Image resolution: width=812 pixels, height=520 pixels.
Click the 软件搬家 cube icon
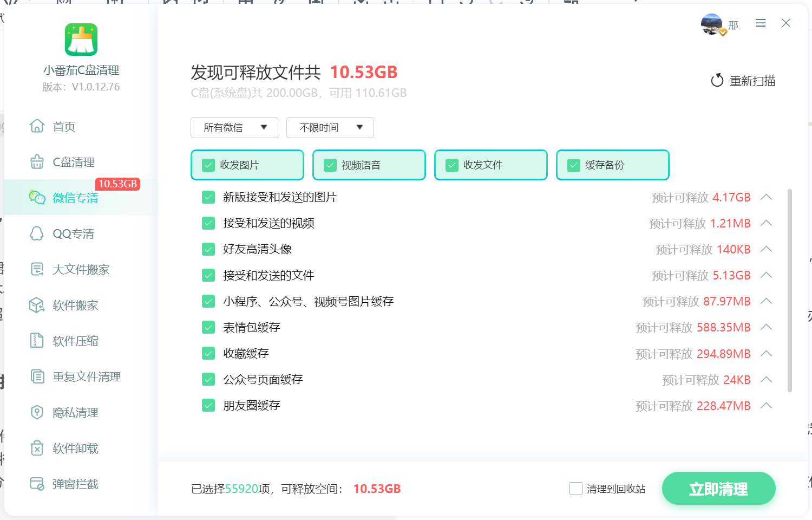(x=37, y=305)
